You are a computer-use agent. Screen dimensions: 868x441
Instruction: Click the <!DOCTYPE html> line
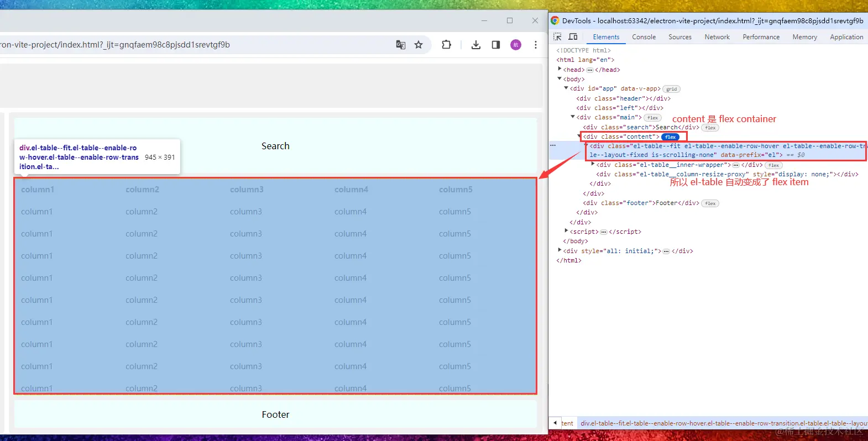583,50
